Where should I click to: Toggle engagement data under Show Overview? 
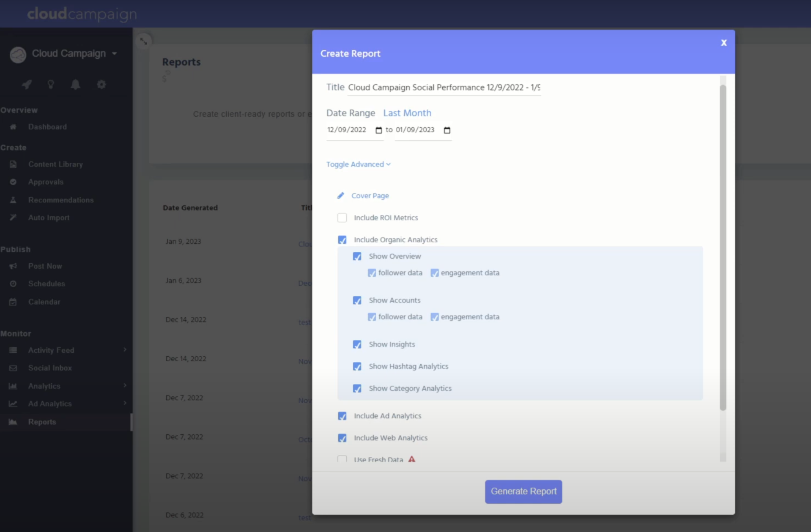434,273
